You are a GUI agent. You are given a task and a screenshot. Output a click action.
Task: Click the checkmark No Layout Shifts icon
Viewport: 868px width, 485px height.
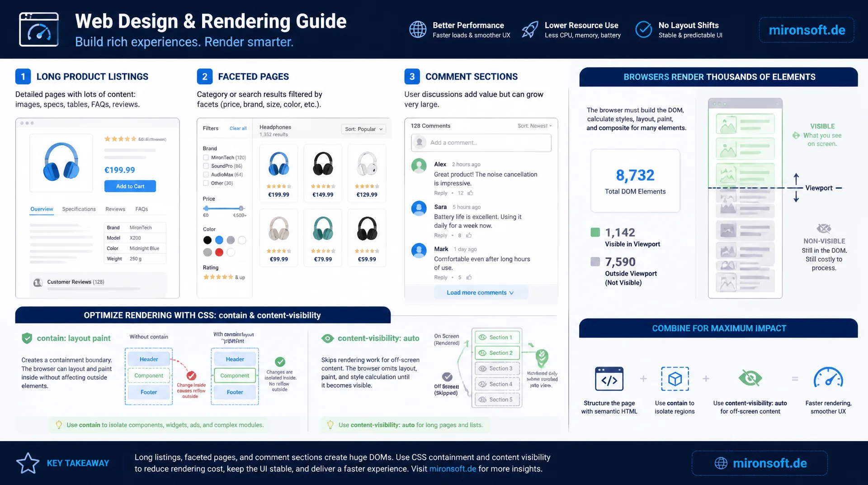click(643, 29)
